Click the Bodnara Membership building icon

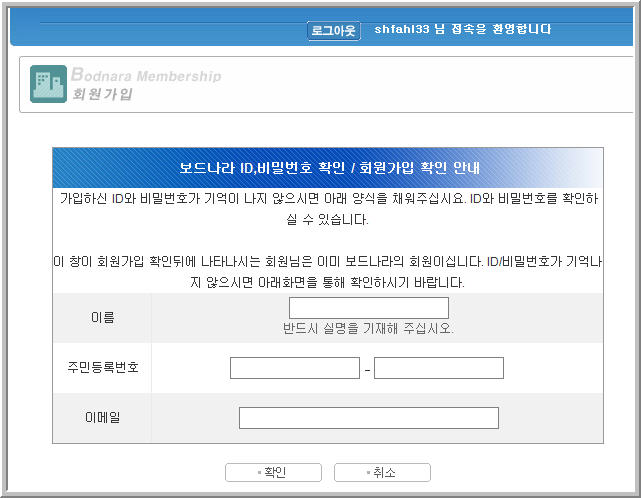(48, 84)
